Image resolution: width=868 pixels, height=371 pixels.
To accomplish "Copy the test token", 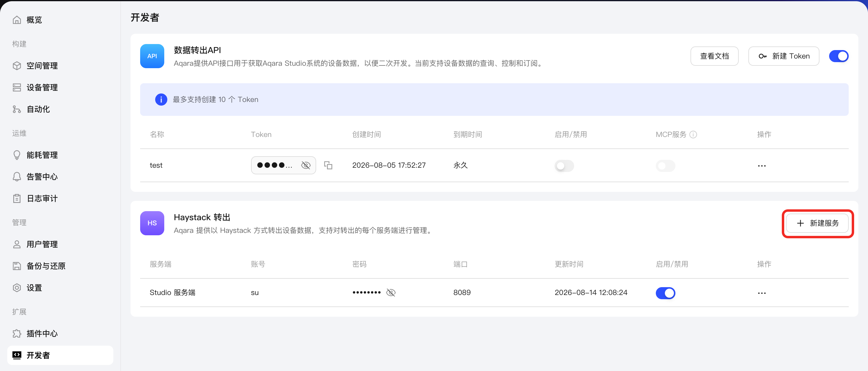I will [x=328, y=165].
